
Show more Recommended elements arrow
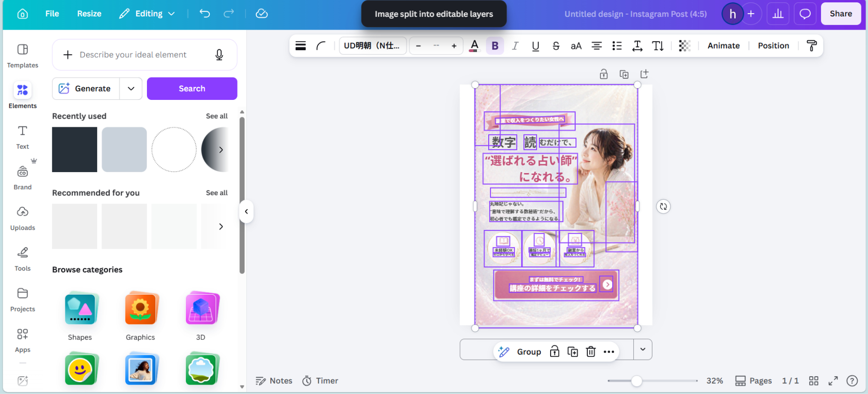(x=221, y=227)
